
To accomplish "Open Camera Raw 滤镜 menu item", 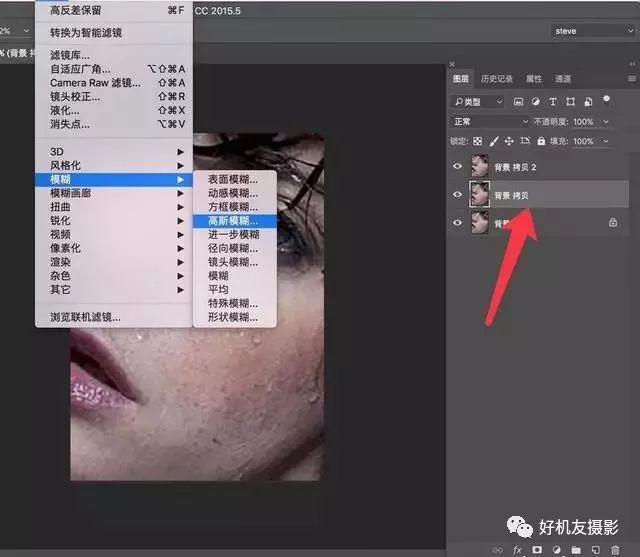I will (114, 83).
